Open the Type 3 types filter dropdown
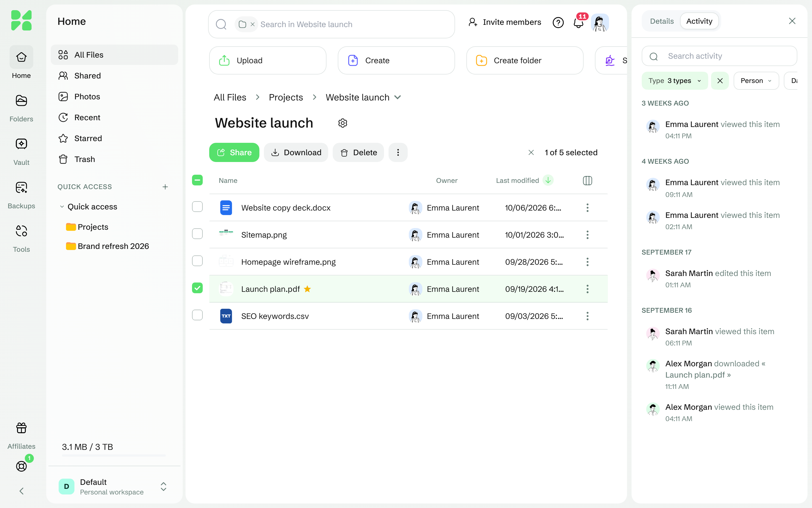Screen dimensions: 812x508 [674, 81]
